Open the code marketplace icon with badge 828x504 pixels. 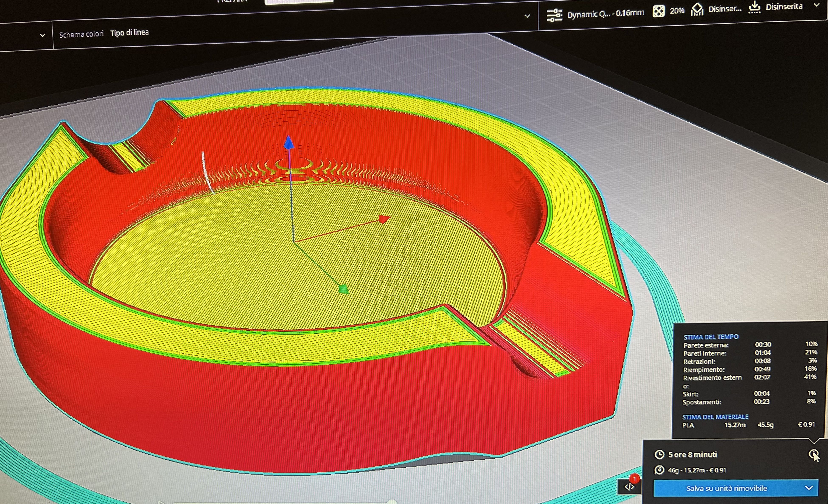click(x=629, y=487)
